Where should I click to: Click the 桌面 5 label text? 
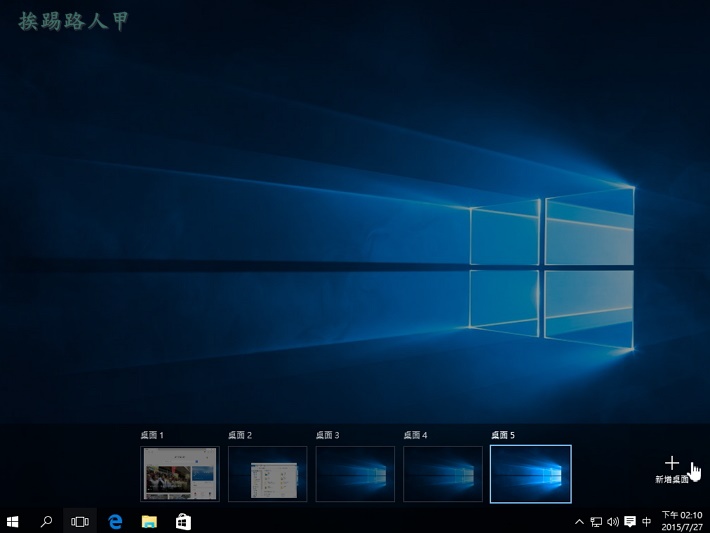point(503,435)
